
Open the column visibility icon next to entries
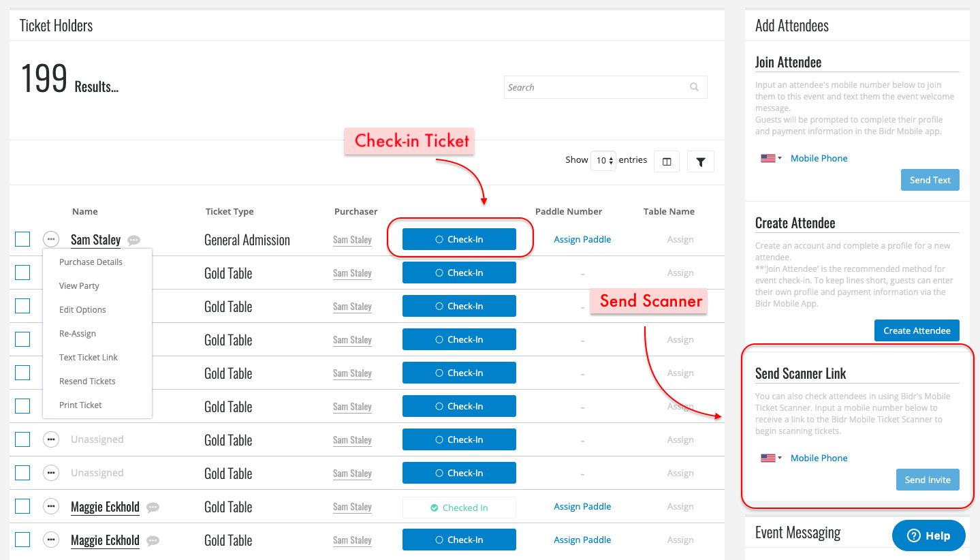point(667,161)
